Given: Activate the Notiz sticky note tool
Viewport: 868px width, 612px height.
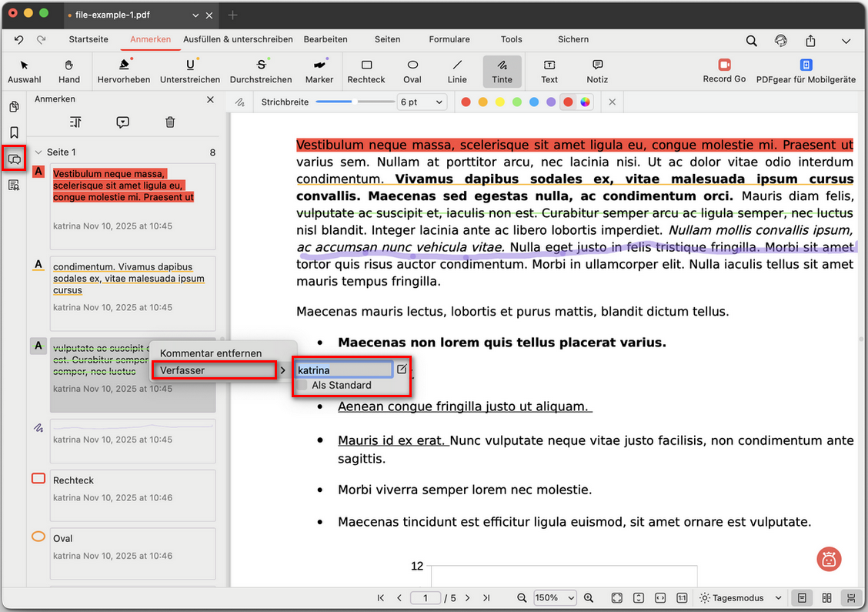Looking at the screenshot, I should (597, 71).
